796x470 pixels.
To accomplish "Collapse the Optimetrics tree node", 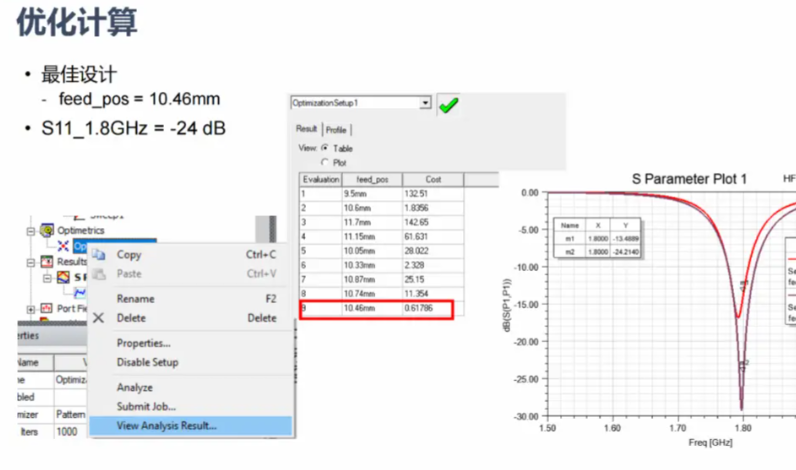I will 31,230.
